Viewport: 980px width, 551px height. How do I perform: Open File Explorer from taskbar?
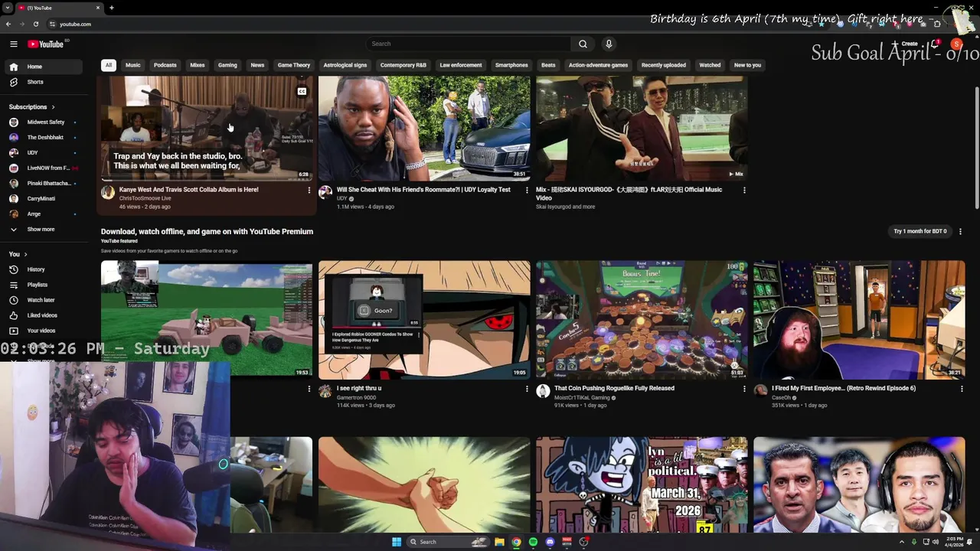499,542
